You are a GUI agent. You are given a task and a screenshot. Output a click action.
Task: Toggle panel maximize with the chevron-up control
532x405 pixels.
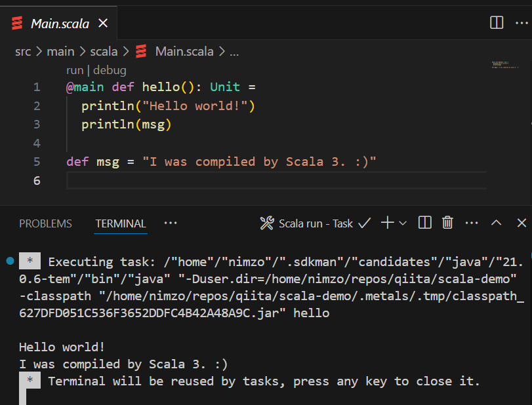coord(495,223)
